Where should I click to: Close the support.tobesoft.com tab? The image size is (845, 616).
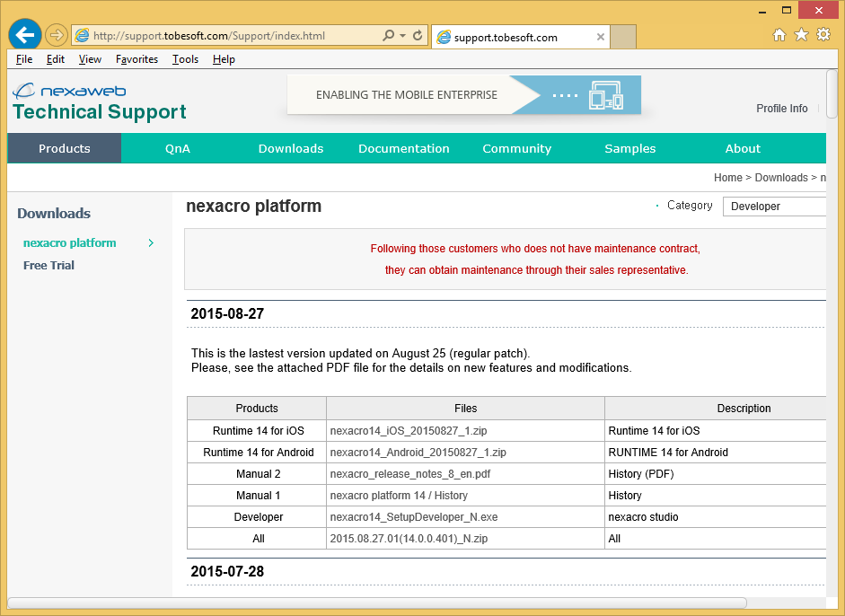[601, 37]
